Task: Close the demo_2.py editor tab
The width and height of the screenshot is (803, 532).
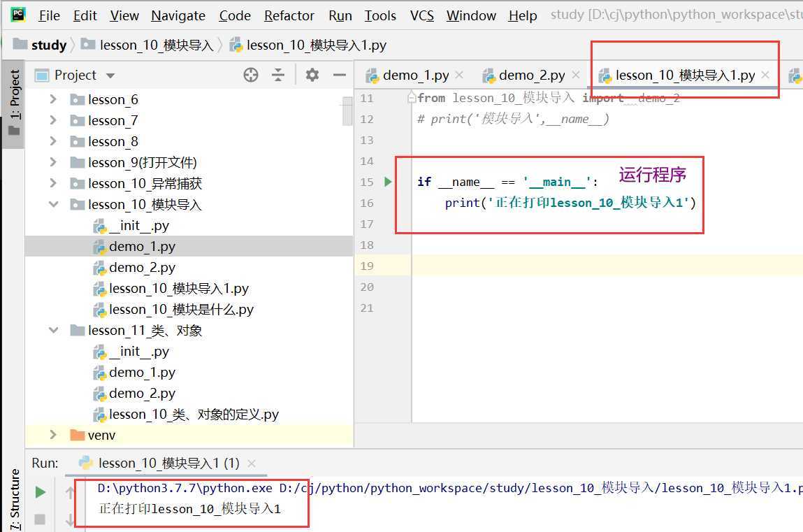Action: 576,75
